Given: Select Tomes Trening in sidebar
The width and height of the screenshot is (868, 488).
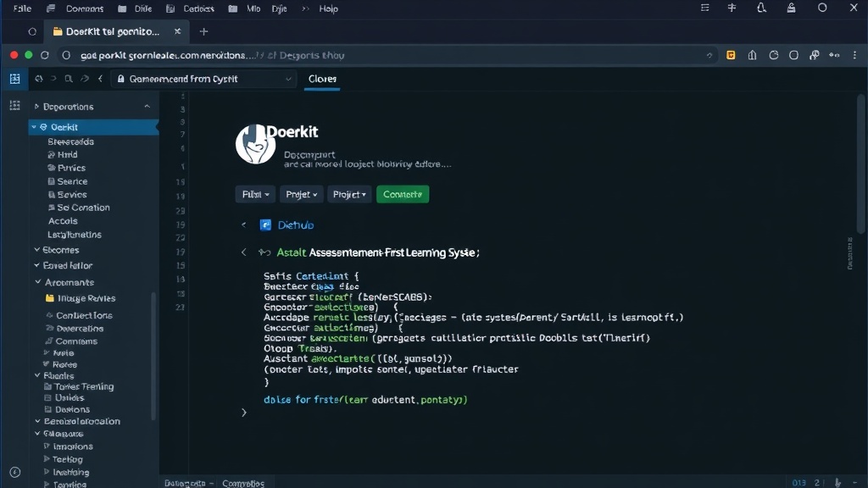Looking at the screenshot, I should coord(79,386).
